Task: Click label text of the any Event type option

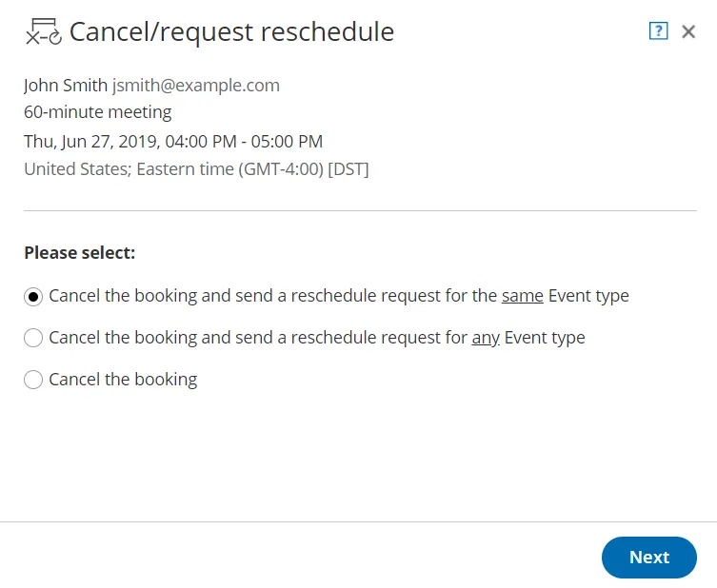Action: tap(317, 338)
